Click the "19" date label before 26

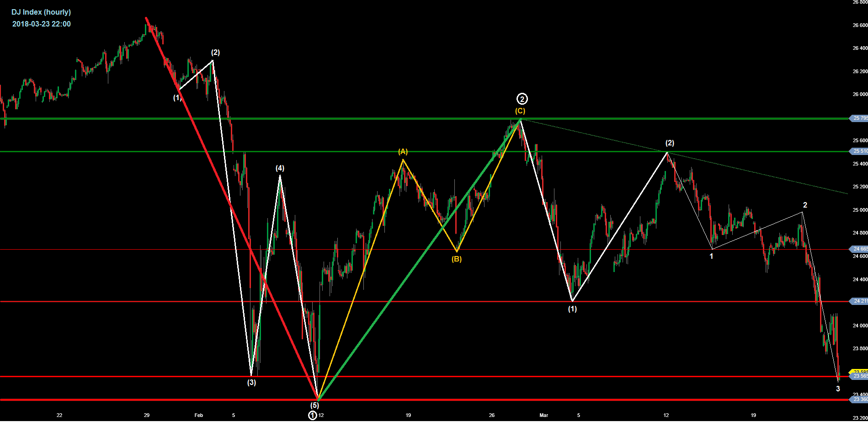pos(408,416)
